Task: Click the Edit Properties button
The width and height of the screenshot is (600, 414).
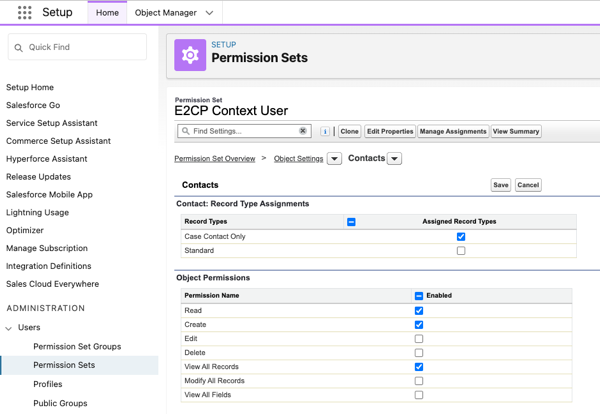Action: [390, 131]
